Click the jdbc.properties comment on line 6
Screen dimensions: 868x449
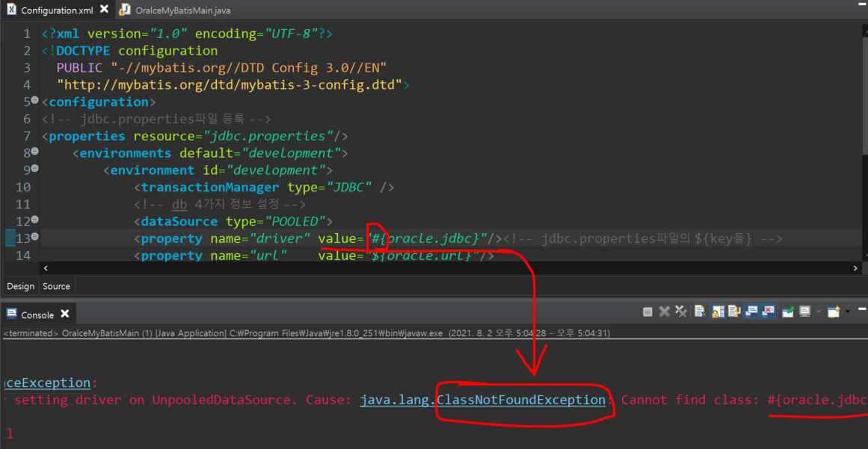coord(156,119)
